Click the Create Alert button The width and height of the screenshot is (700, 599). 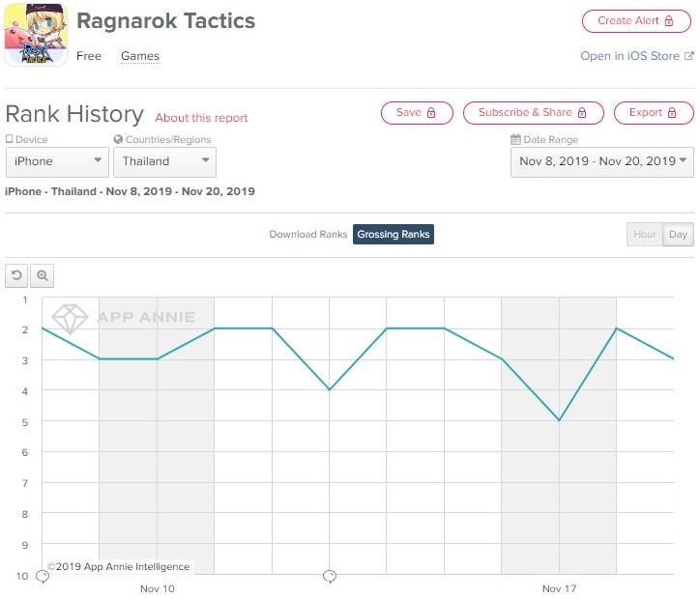click(x=636, y=21)
